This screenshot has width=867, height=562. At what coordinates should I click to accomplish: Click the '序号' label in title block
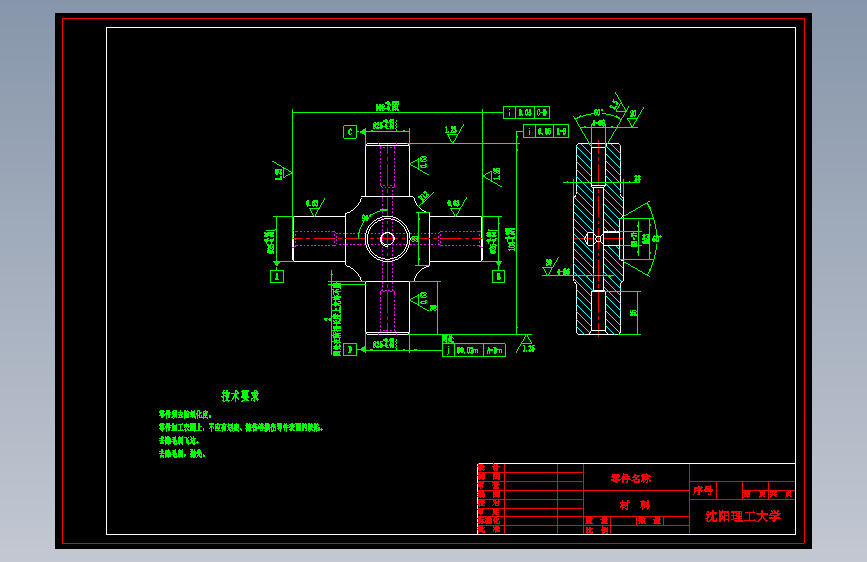pos(703,490)
